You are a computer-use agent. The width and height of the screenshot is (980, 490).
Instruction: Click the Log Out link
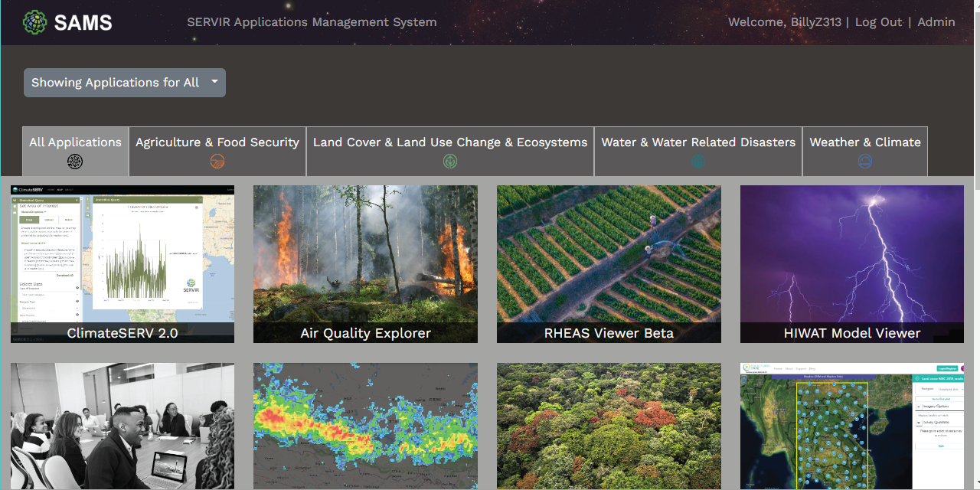pos(878,21)
